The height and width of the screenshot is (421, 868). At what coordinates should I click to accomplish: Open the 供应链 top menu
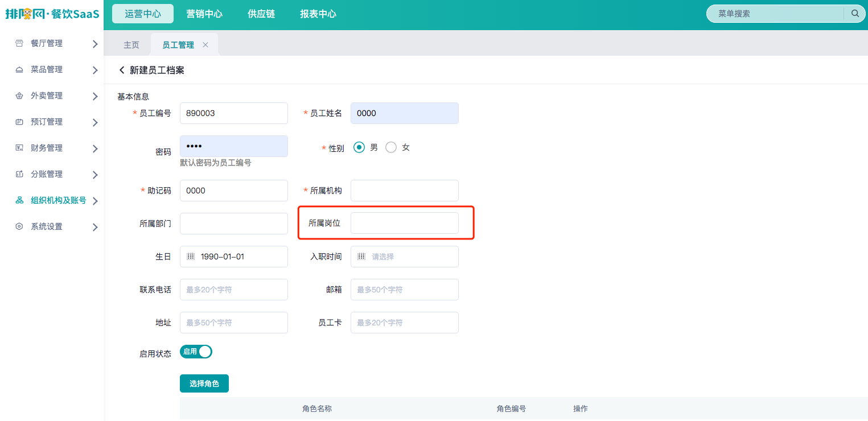click(x=261, y=14)
